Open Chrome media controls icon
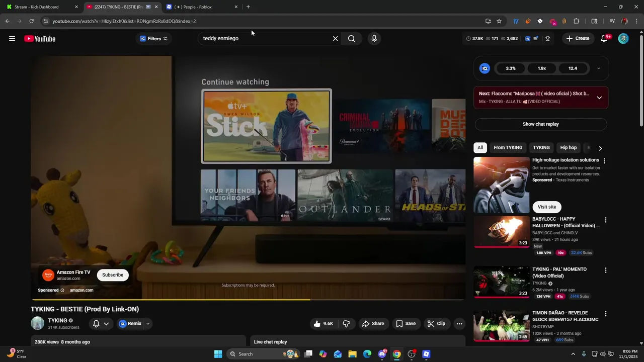The height and width of the screenshot is (362, 644). coord(612,21)
